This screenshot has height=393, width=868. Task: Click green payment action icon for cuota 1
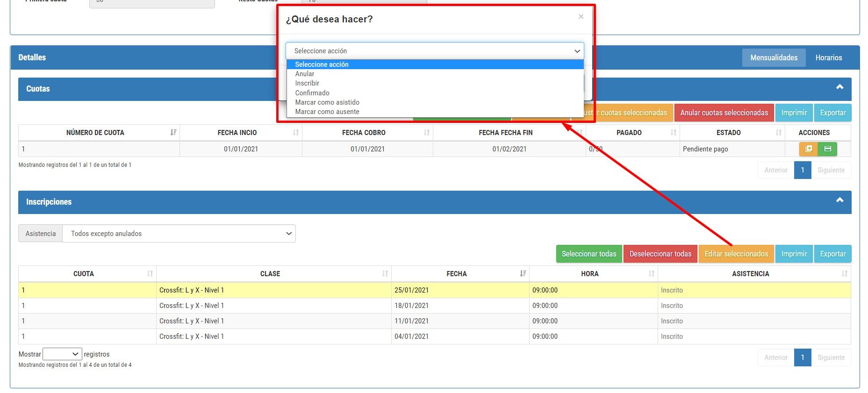point(827,149)
